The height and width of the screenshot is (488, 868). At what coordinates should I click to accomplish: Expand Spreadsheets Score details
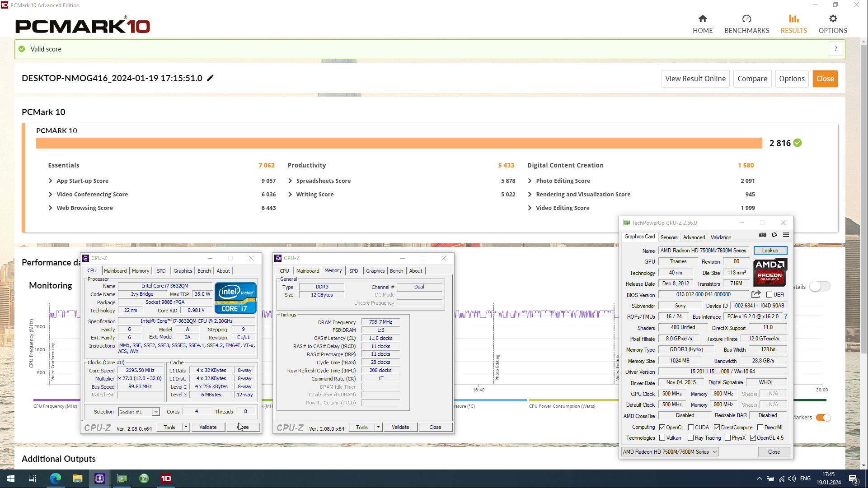[x=291, y=181]
